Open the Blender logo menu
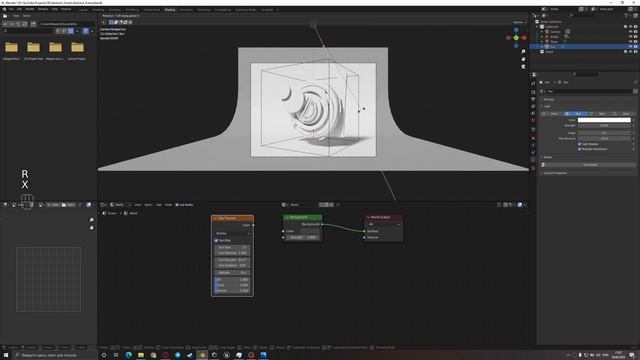 click(x=4, y=9)
